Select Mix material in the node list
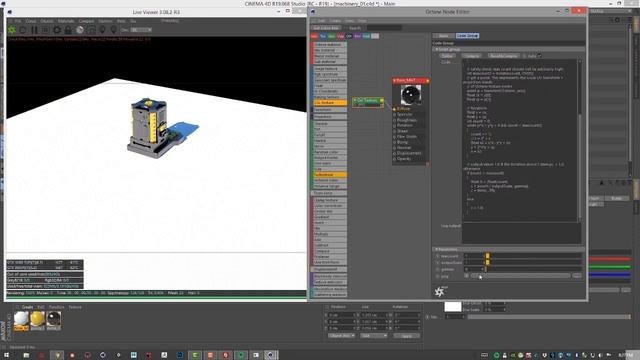Screen dimensions: 640x360 [x=330, y=50]
